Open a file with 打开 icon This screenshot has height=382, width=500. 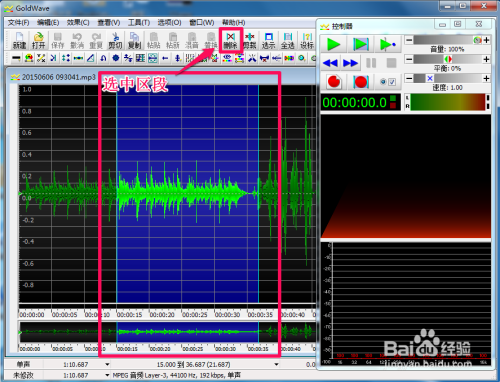click(x=38, y=40)
